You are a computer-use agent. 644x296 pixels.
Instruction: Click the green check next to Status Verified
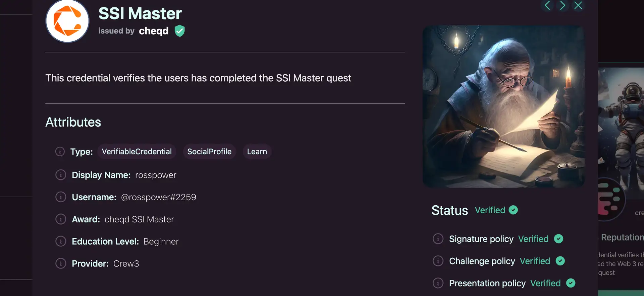(513, 210)
